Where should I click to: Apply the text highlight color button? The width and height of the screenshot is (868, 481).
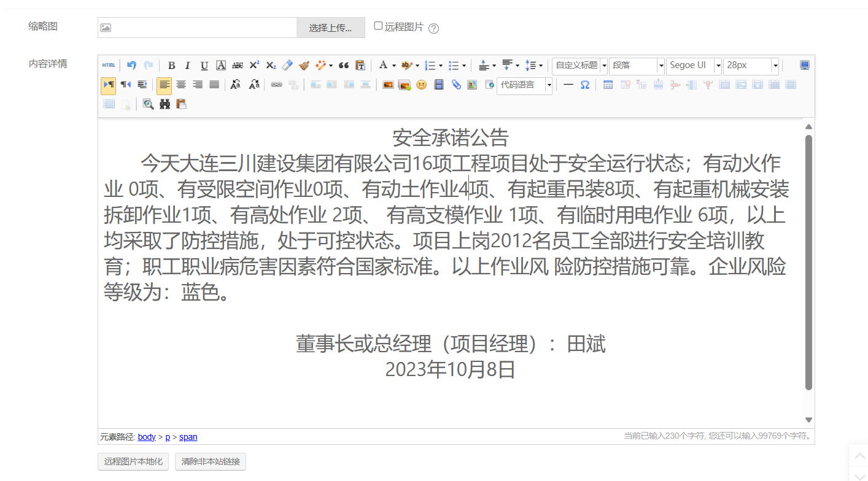(x=406, y=65)
